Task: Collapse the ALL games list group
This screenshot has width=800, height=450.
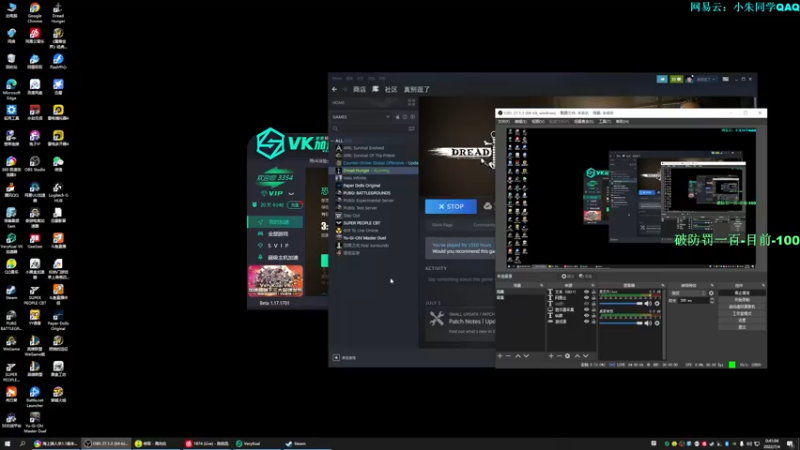Action: coord(333,140)
